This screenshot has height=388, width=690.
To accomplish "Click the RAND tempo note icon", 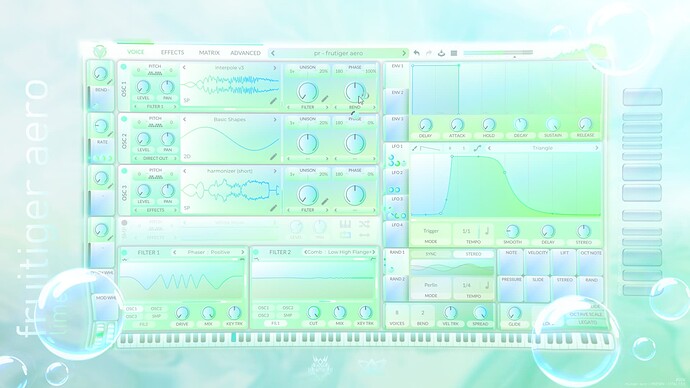I will (487, 285).
